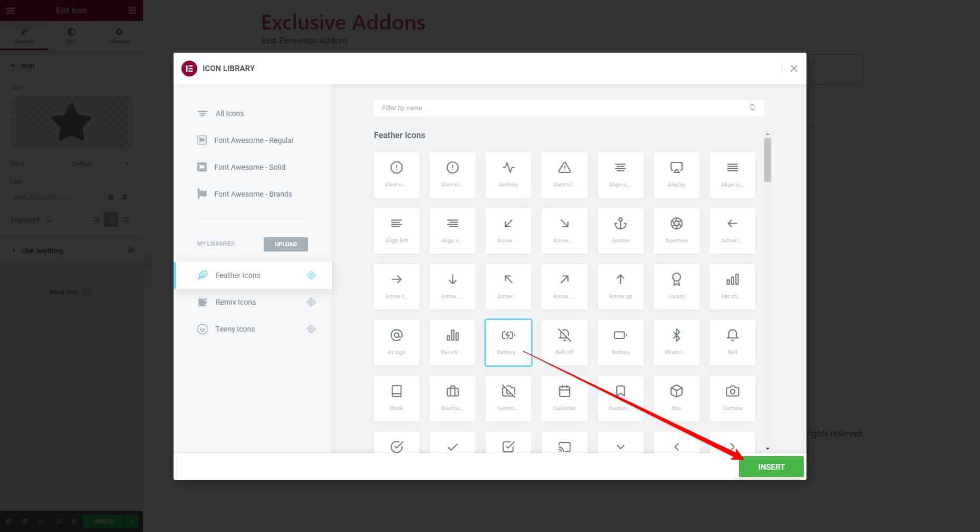
Task: Choose the Airplay icon
Action: pyautogui.click(x=677, y=175)
